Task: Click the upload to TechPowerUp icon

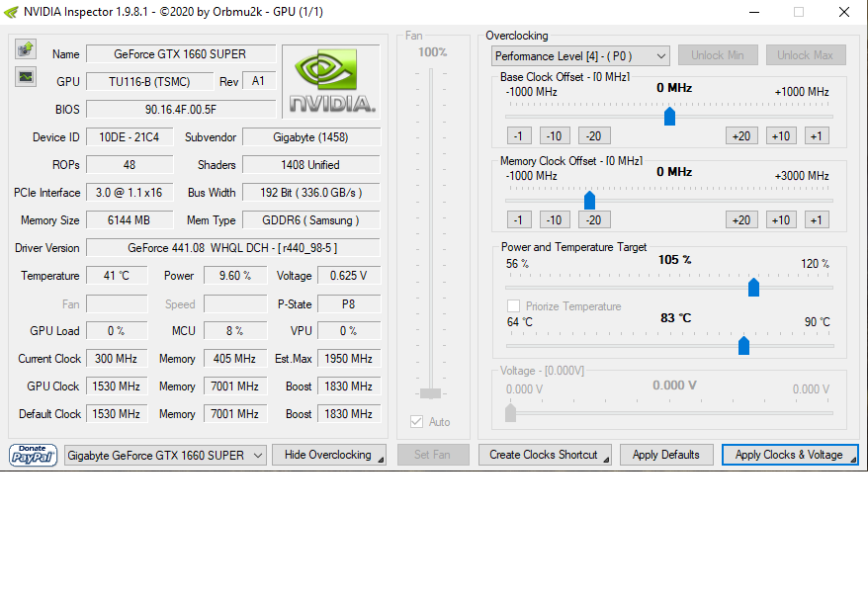Action: click(x=26, y=49)
